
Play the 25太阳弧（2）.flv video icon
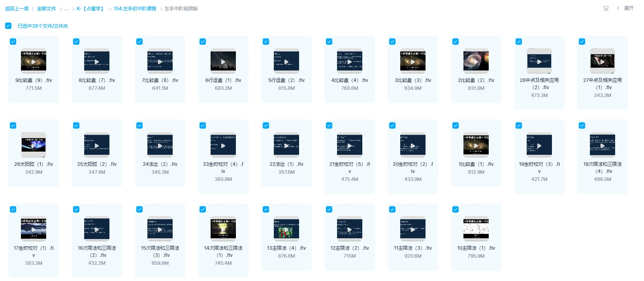coord(97,145)
